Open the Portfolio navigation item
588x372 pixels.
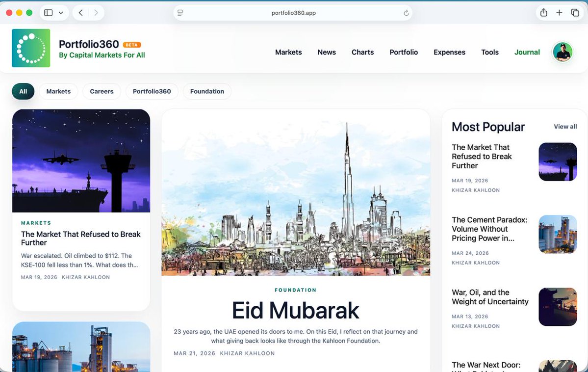(404, 52)
